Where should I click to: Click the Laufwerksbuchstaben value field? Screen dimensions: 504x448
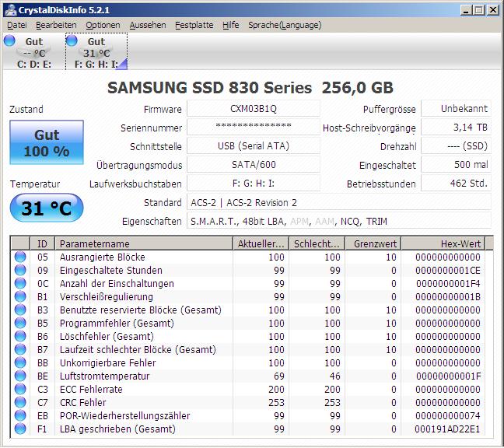click(x=254, y=184)
